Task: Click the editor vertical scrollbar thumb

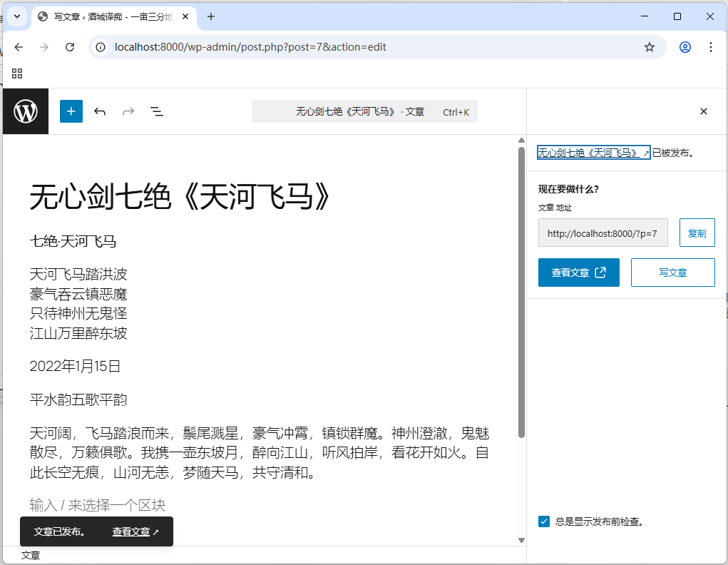Action: [521, 292]
